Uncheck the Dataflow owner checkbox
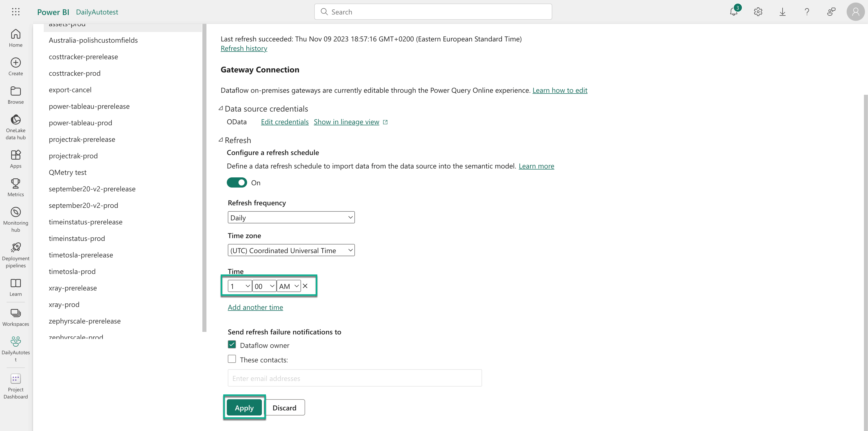The height and width of the screenshot is (431, 868). (232, 344)
